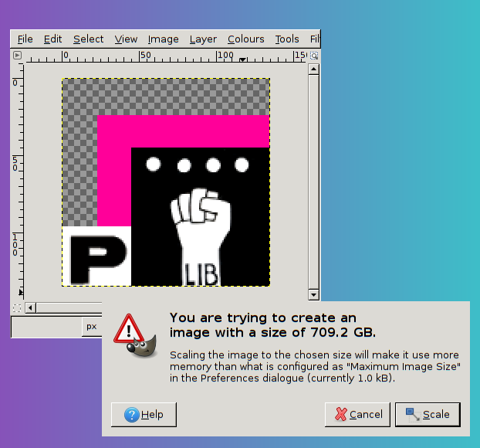
Task: Click the vertical scrollbar down arrow
Action: click(x=313, y=295)
